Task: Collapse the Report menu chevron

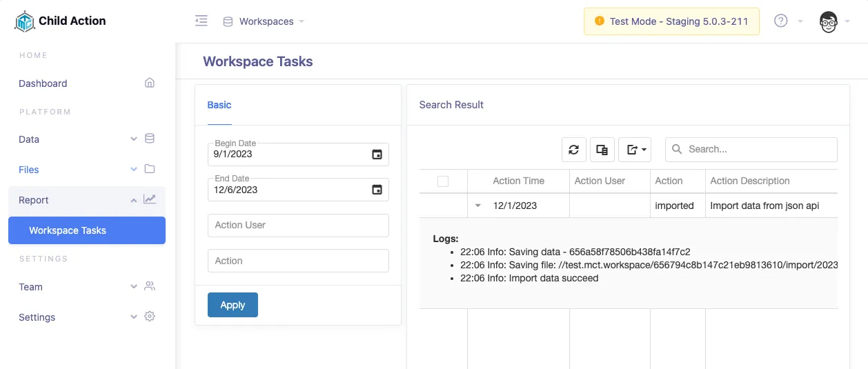Action: (134, 200)
